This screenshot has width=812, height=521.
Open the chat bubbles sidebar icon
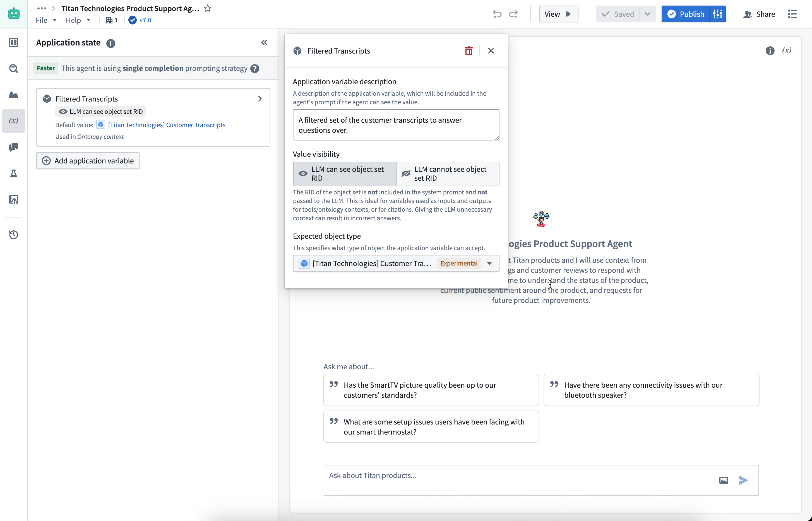pyautogui.click(x=14, y=147)
